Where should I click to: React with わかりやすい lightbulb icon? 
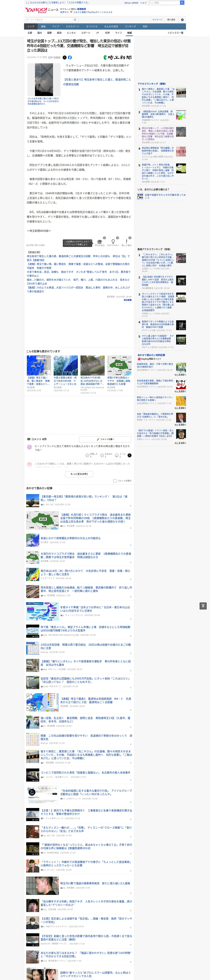point(113,242)
